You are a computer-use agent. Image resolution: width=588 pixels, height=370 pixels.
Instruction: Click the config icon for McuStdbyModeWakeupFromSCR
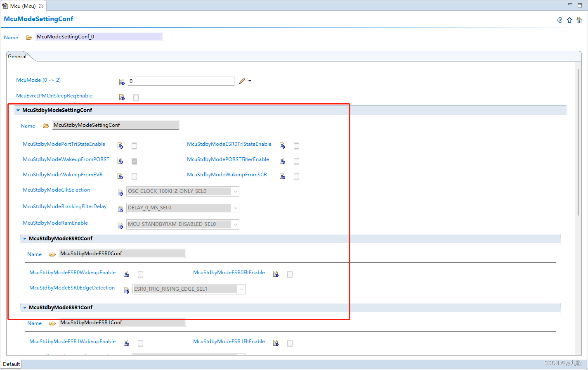(282, 176)
